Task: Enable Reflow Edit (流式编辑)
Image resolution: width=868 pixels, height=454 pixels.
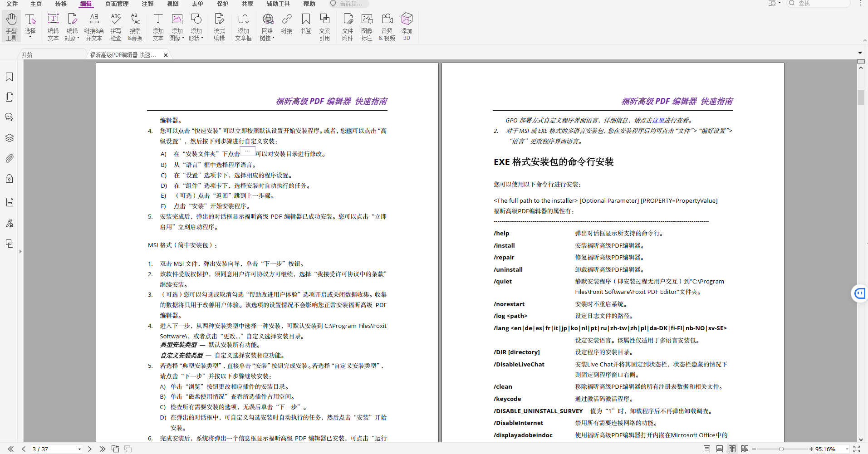Action: click(x=219, y=27)
